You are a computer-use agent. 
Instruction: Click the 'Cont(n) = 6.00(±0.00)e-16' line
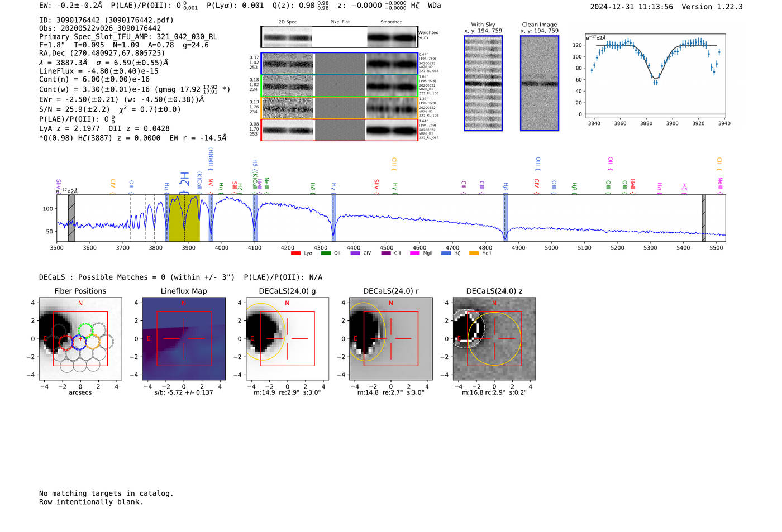click(94, 79)
